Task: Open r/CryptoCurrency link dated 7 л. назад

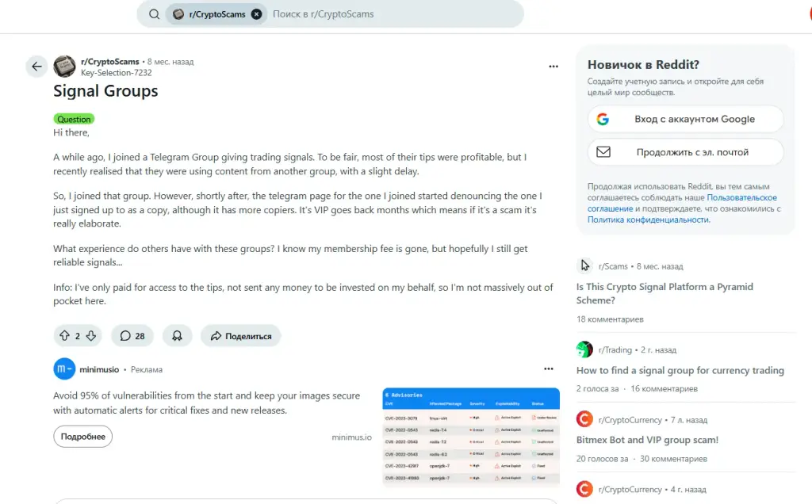Action: [x=630, y=420]
